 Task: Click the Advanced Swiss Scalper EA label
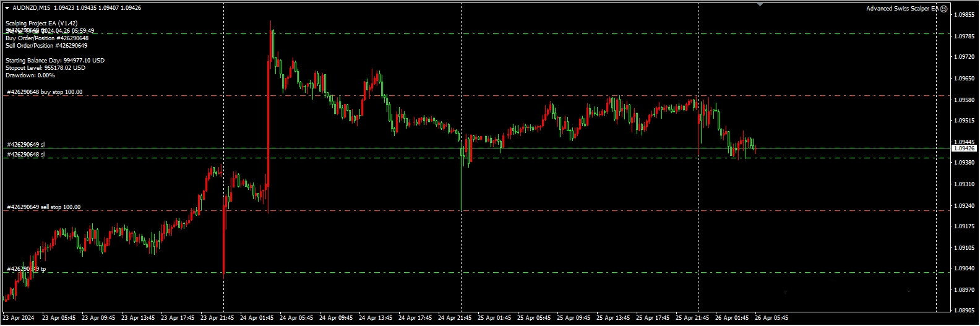(x=902, y=9)
